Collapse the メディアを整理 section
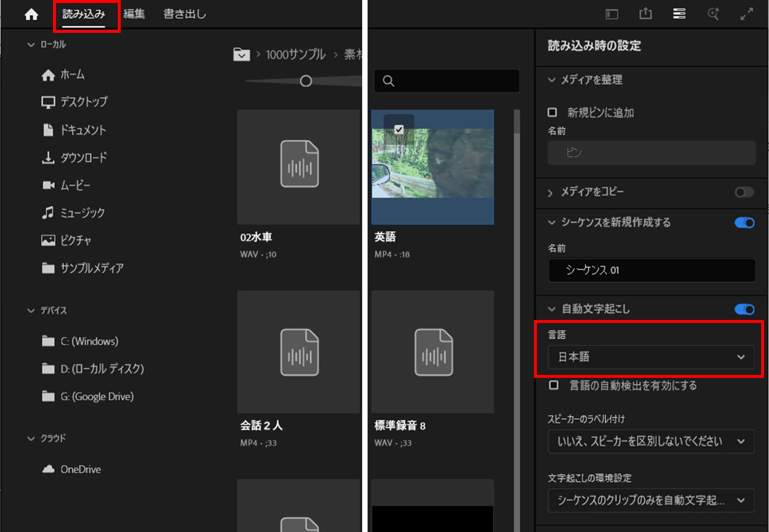Viewport: 769px width, 532px height. (552, 80)
